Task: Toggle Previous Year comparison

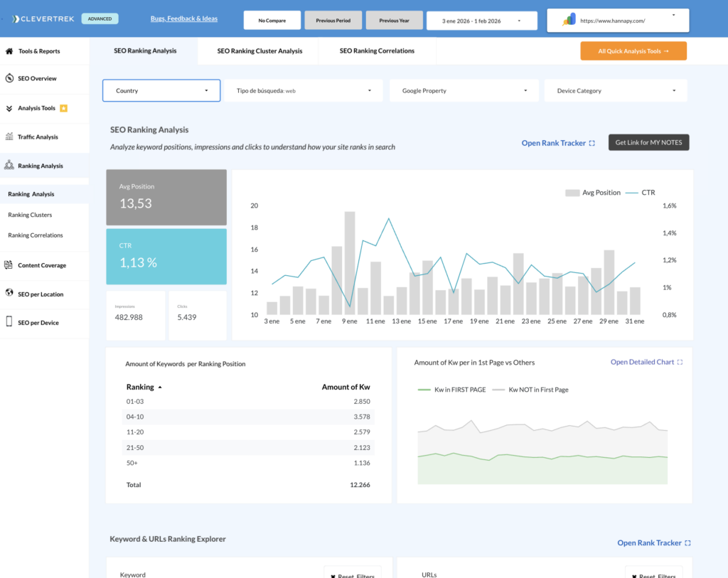Action: pos(394,21)
